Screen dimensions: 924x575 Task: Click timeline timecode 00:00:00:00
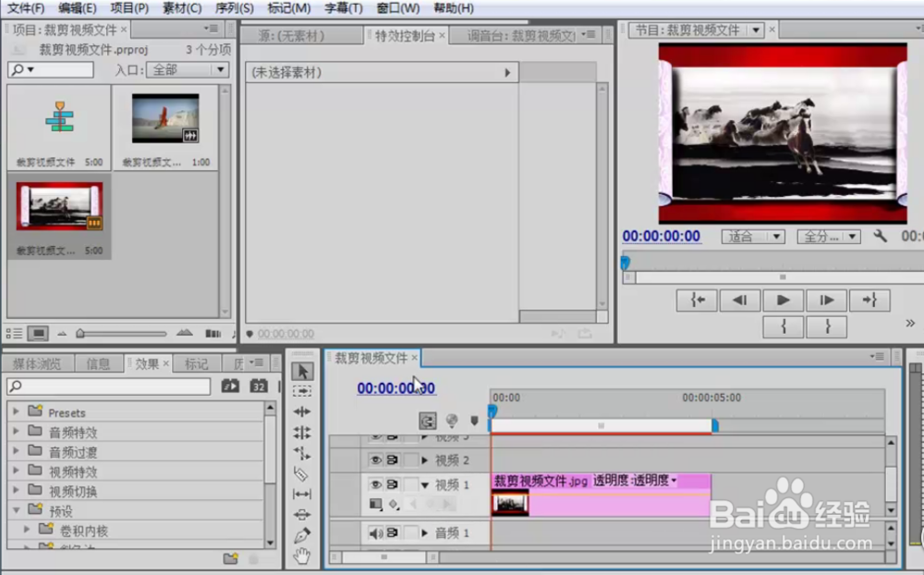(396, 388)
